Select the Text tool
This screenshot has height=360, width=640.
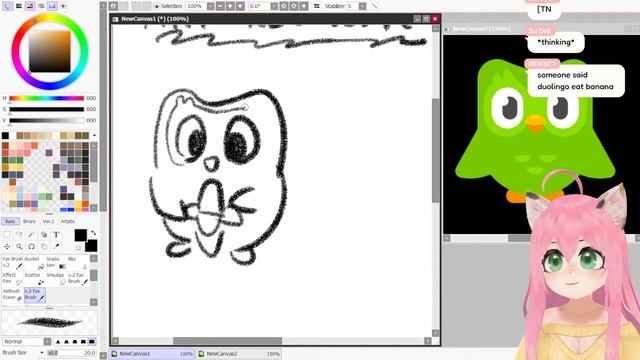(56, 234)
